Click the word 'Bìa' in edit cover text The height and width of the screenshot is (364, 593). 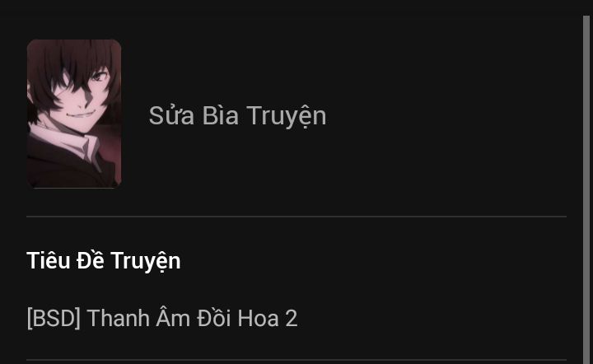[220, 115]
